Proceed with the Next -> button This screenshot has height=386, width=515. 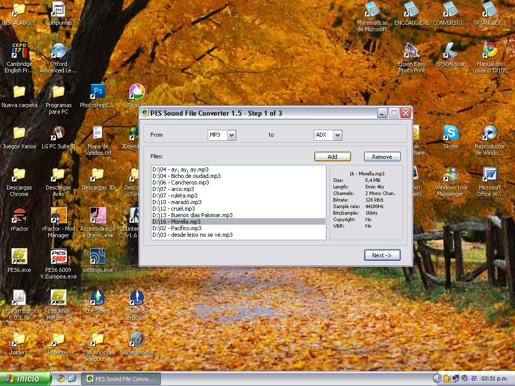(x=382, y=255)
